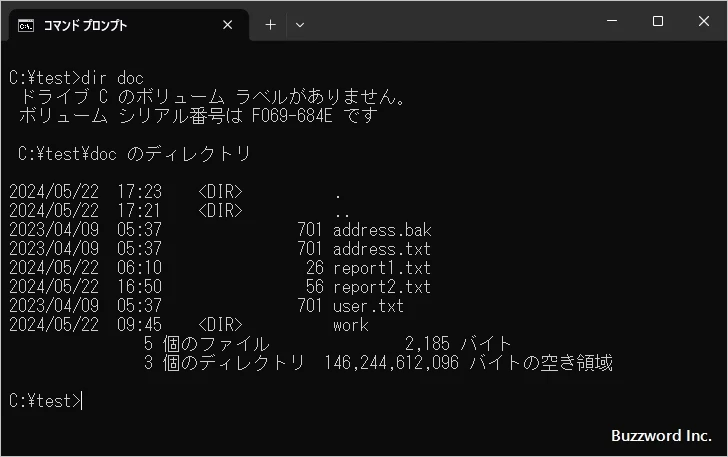Image resolution: width=728 pixels, height=457 pixels.
Task: Click the address.txt file name
Action: coord(382,249)
